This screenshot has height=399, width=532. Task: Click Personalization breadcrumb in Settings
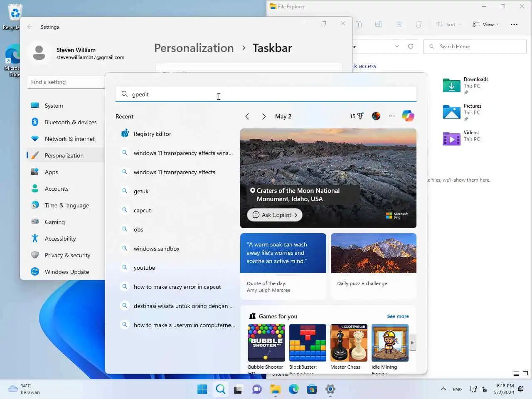(x=194, y=48)
